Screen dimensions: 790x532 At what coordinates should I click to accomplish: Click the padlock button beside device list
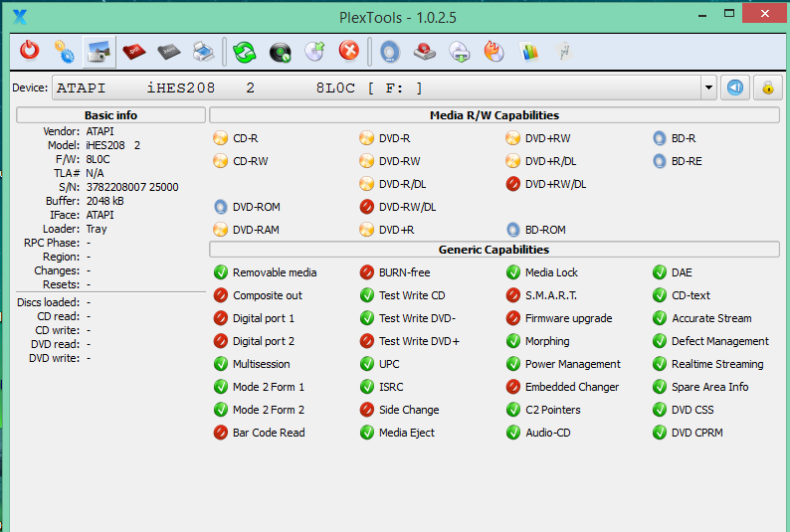tap(768, 89)
